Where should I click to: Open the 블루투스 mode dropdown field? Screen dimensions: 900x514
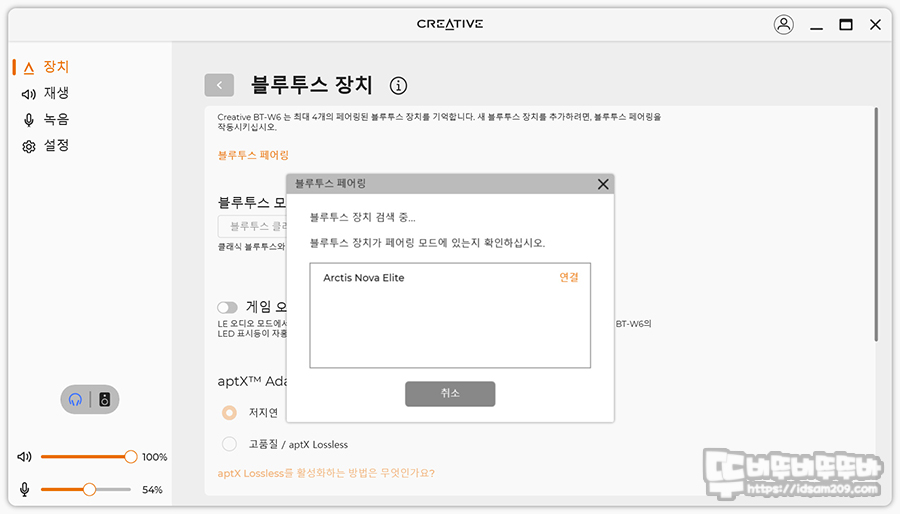[x=253, y=227]
